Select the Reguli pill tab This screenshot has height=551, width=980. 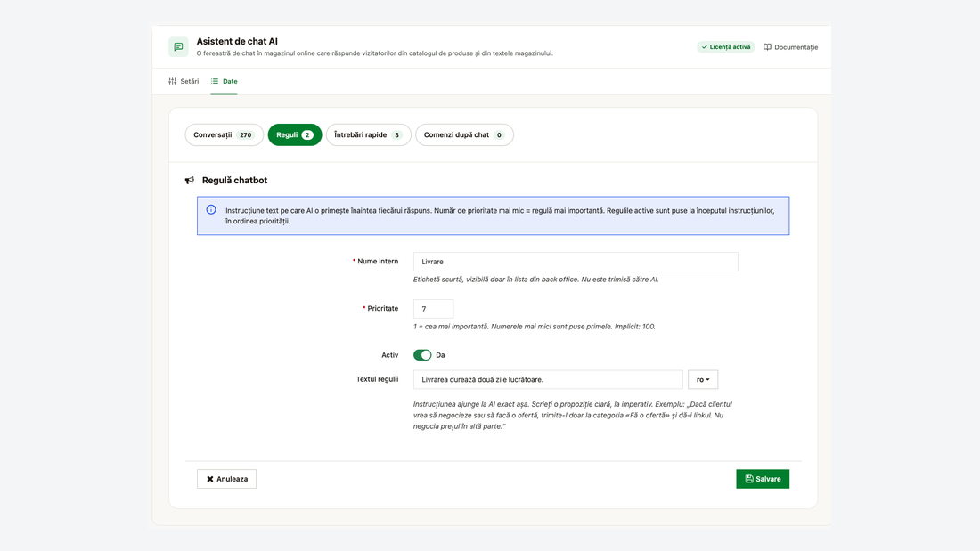pyautogui.click(x=295, y=135)
